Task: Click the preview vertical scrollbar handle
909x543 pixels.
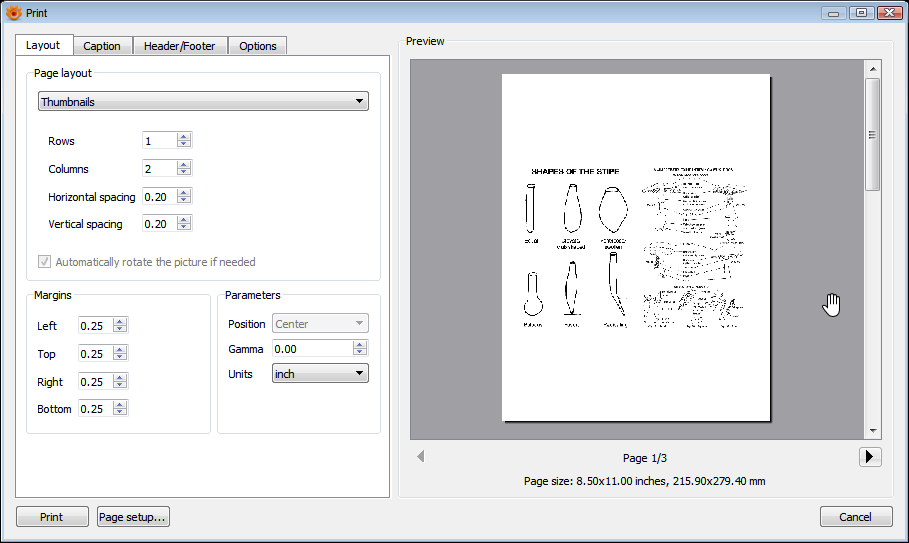Action: point(873,134)
